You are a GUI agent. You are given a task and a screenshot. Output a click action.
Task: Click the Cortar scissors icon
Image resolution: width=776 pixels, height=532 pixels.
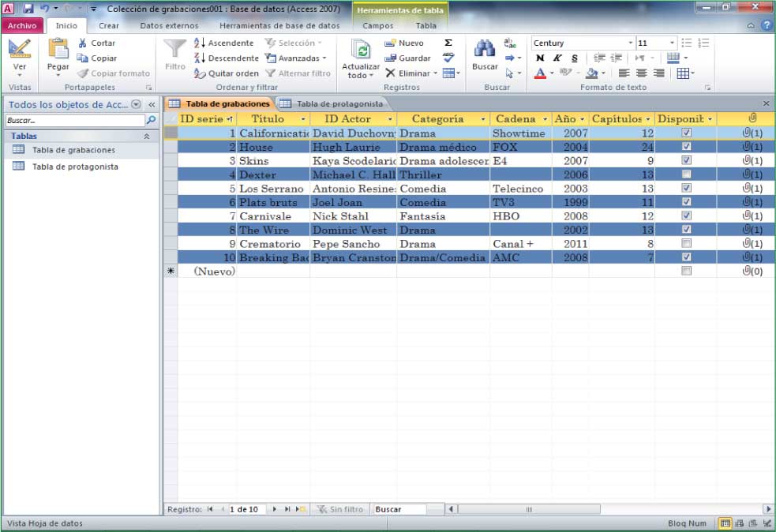click(83, 43)
